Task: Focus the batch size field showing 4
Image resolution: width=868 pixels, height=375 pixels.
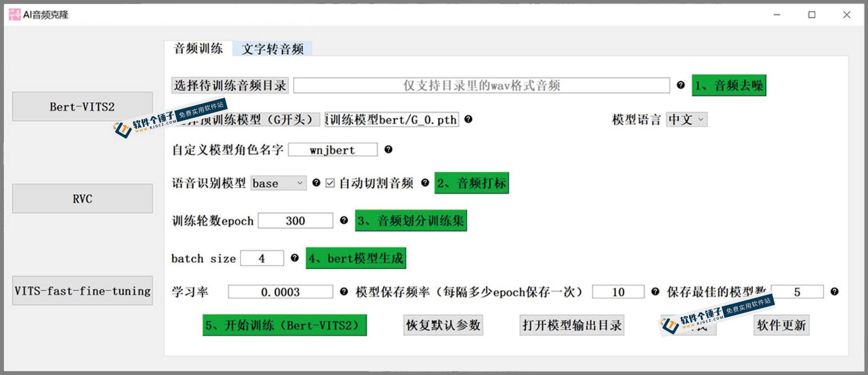Action: [x=262, y=258]
